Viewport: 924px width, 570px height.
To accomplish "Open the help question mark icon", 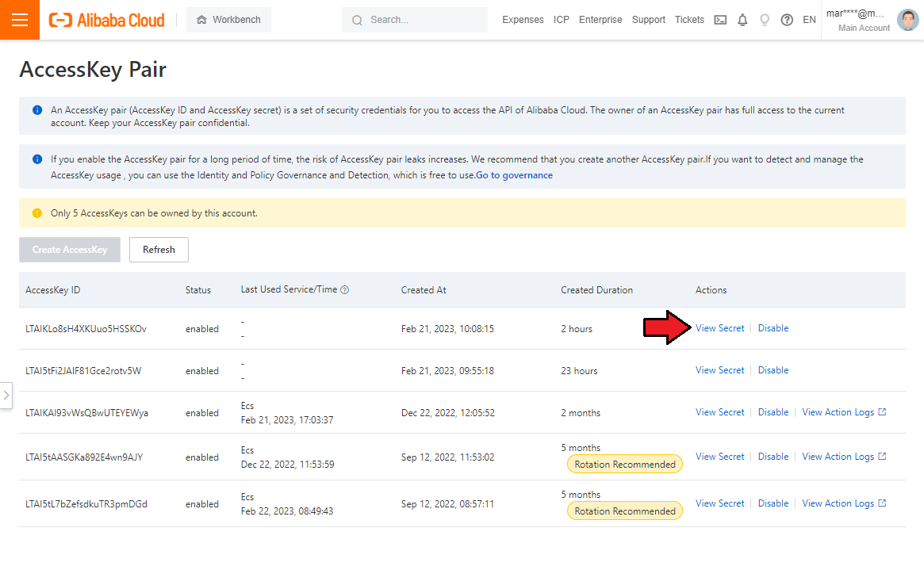I will pyautogui.click(x=787, y=20).
